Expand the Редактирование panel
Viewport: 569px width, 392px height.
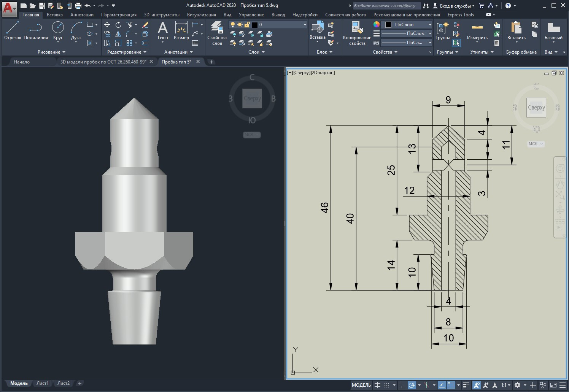[127, 52]
